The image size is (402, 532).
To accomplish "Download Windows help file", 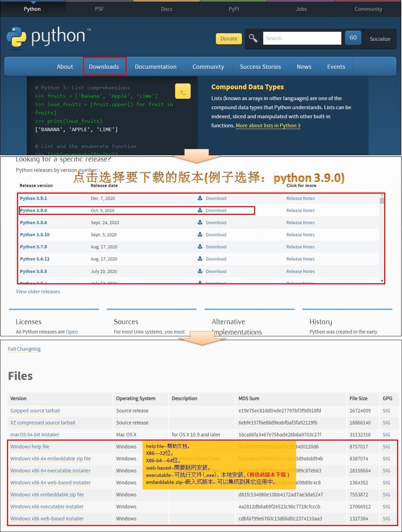I will [x=30, y=447].
